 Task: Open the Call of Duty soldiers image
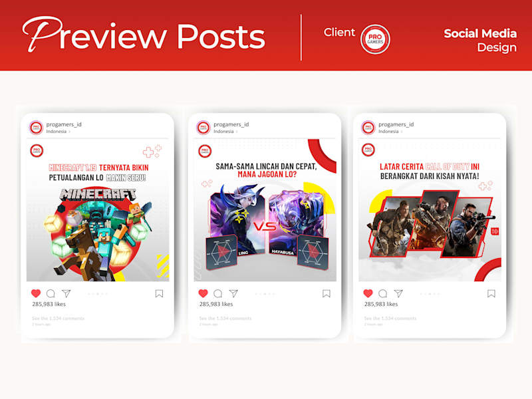tap(432, 224)
